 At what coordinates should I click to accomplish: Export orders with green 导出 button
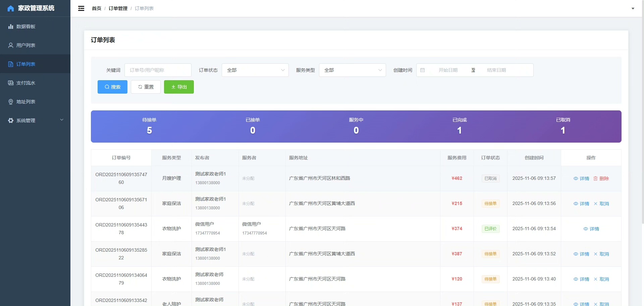pyautogui.click(x=179, y=87)
